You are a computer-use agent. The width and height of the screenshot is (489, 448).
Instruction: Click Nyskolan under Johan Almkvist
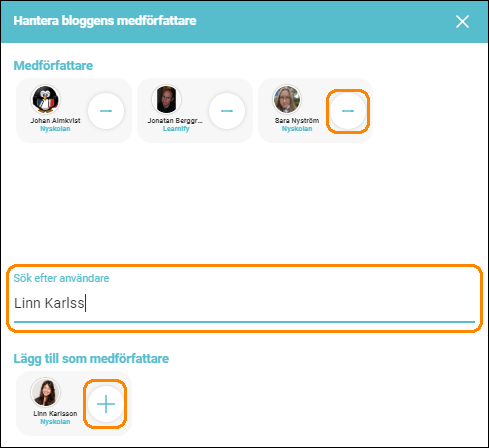click(x=55, y=129)
